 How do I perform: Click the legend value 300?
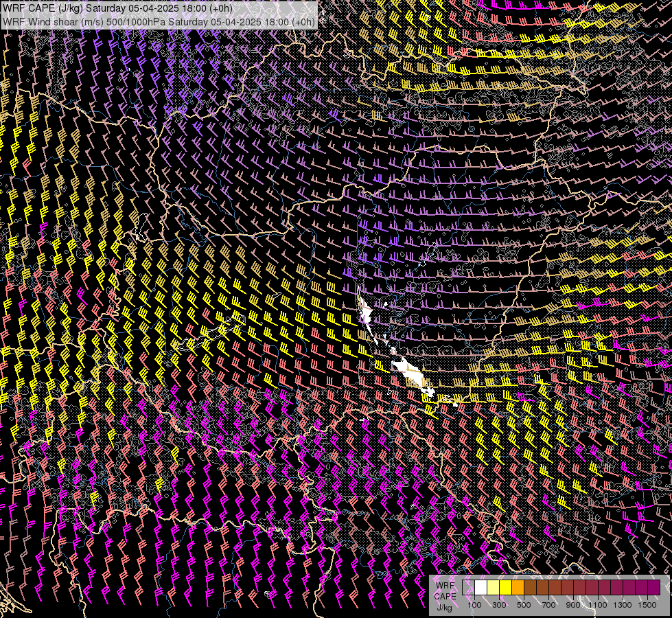coord(499,605)
